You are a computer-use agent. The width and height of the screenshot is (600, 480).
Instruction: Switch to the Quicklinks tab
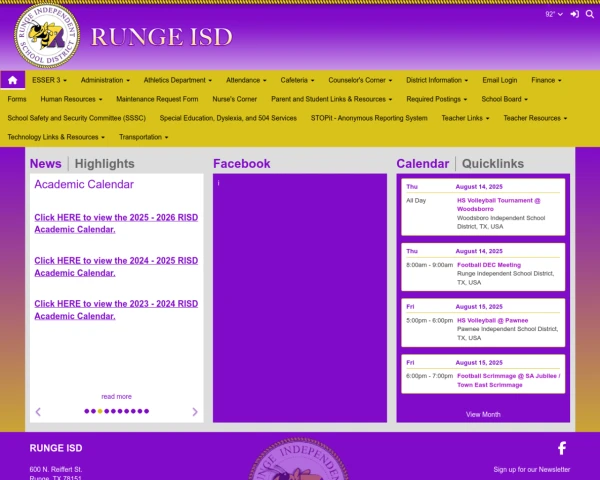tap(493, 163)
